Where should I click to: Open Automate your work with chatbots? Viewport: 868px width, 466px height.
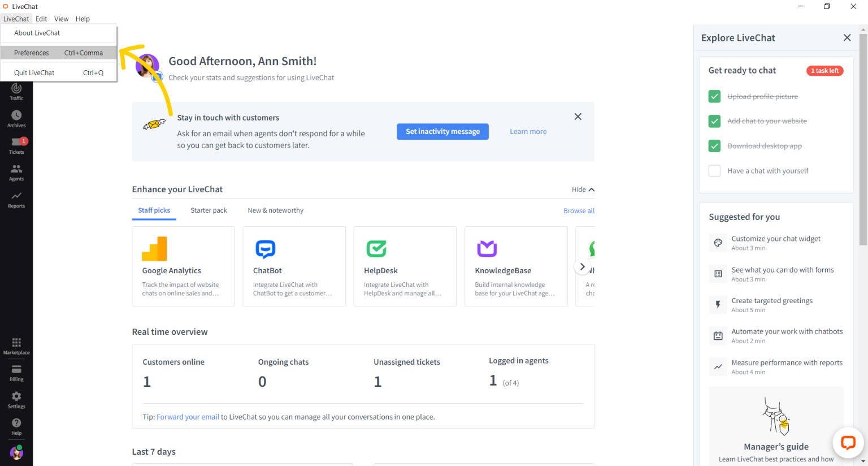pyautogui.click(x=776, y=336)
